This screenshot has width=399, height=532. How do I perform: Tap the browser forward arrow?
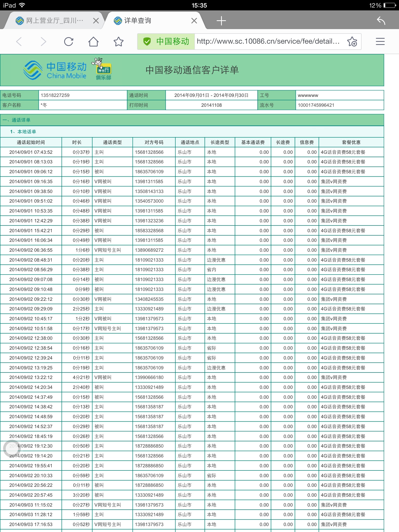(x=43, y=42)
